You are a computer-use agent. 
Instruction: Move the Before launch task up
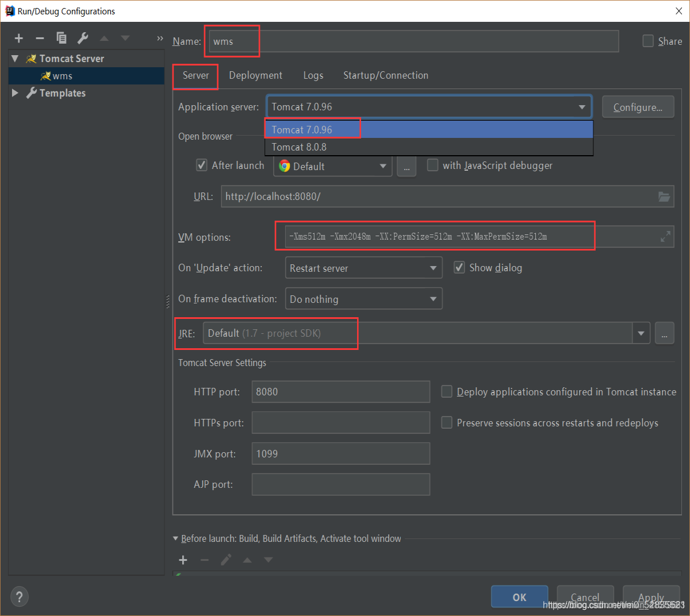pyautogui.click(x=247, y=560)
